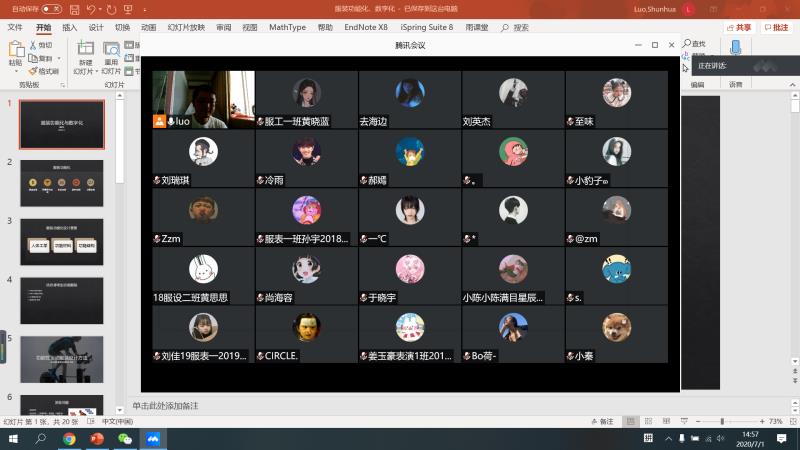
Task: Click the Comments (批注) button
Action: coord(778,28)
